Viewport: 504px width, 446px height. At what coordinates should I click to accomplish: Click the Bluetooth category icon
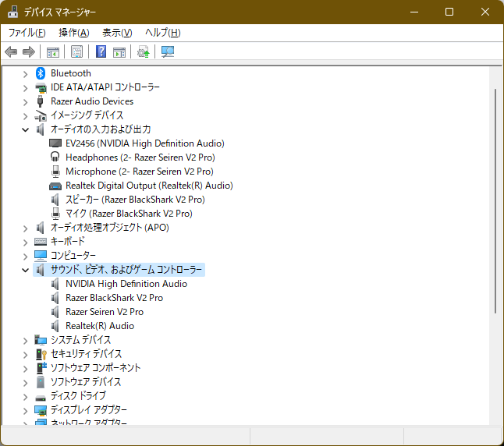(x=40, y=73)
